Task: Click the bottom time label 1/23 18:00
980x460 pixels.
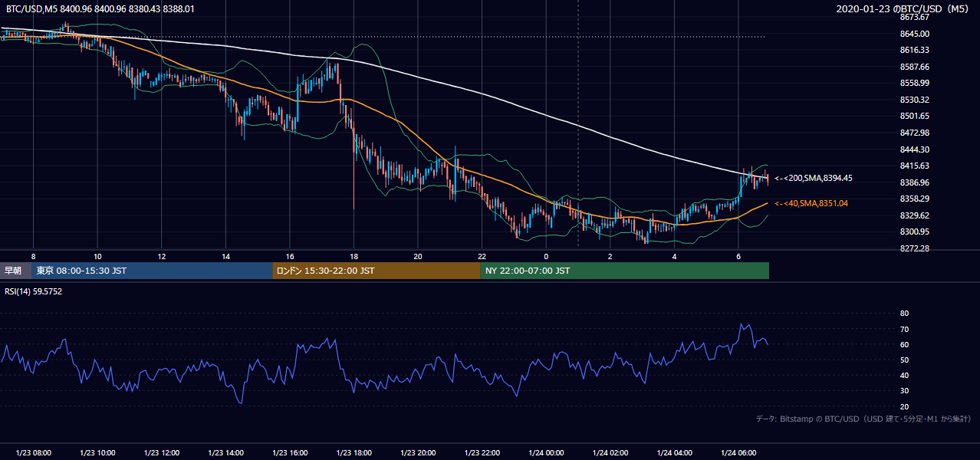Action: (x=354, y=453)
